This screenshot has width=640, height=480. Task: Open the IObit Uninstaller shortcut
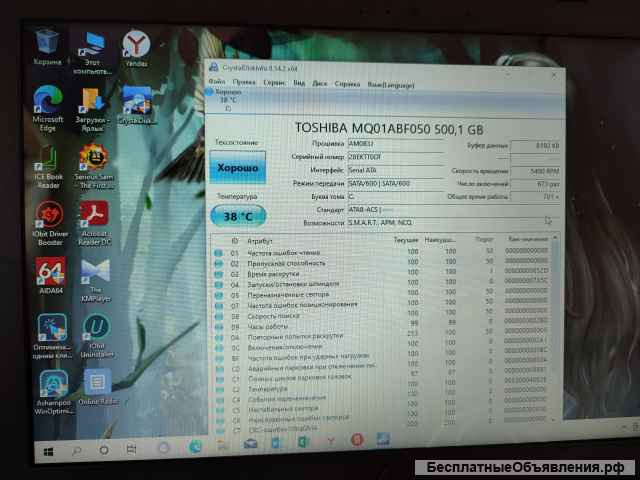tap(96, 330)
